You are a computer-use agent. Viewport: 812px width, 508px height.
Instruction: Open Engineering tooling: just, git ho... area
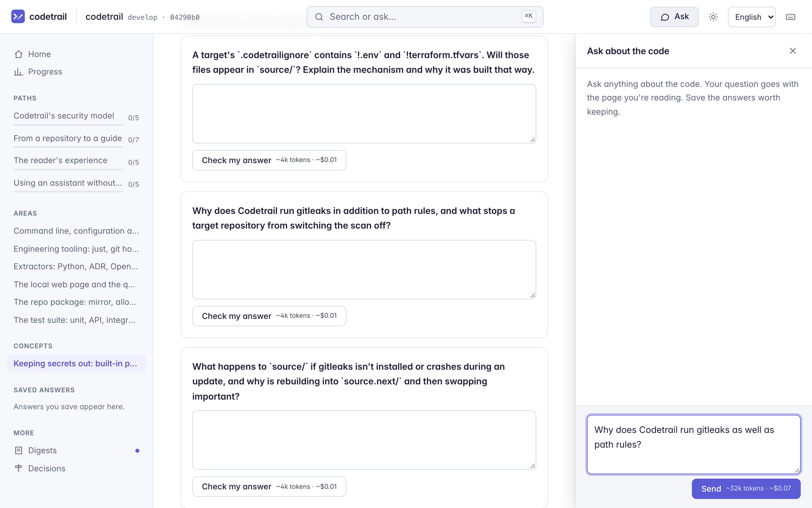pos(76,249)
